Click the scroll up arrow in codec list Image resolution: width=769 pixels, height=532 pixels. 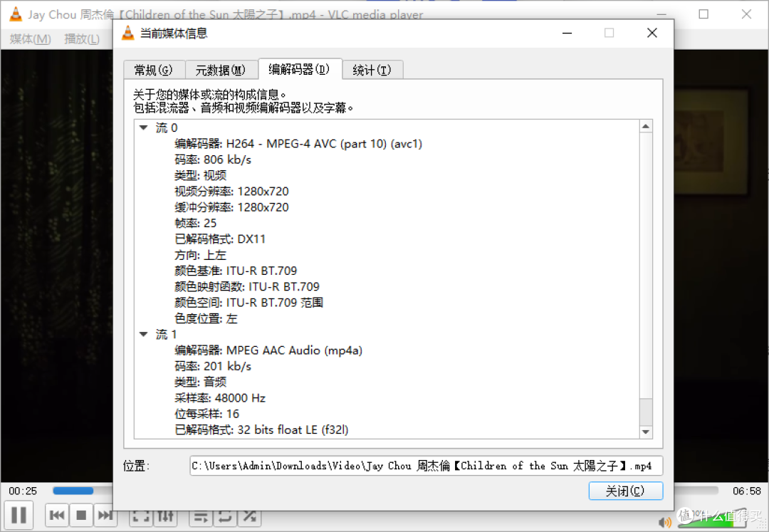coord(646,127)
